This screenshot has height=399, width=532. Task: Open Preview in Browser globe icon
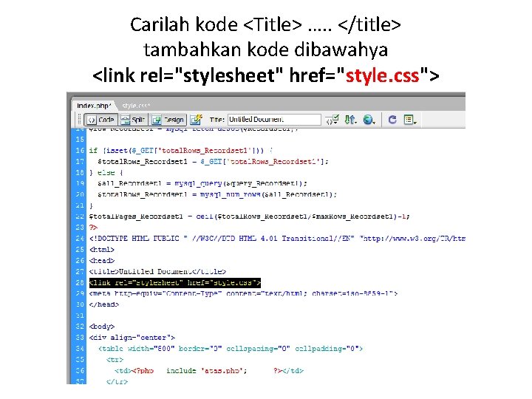(x=369, y=120)
